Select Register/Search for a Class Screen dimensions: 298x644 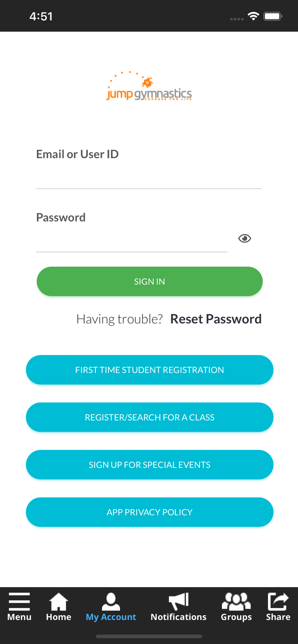coord(150,417)
